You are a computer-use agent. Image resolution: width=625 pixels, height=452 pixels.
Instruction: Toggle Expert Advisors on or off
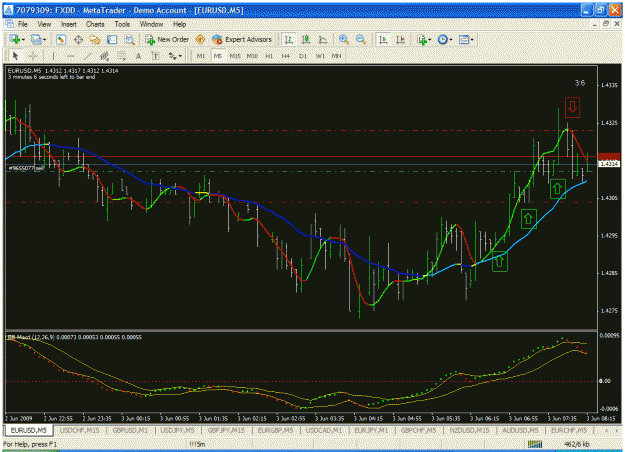[x=242, y=39]
